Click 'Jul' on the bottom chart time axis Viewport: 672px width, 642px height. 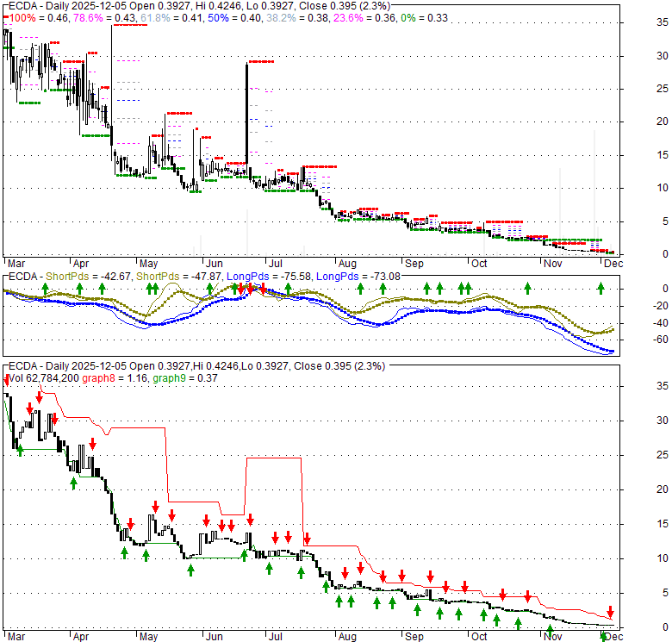[x=276, y=637]
